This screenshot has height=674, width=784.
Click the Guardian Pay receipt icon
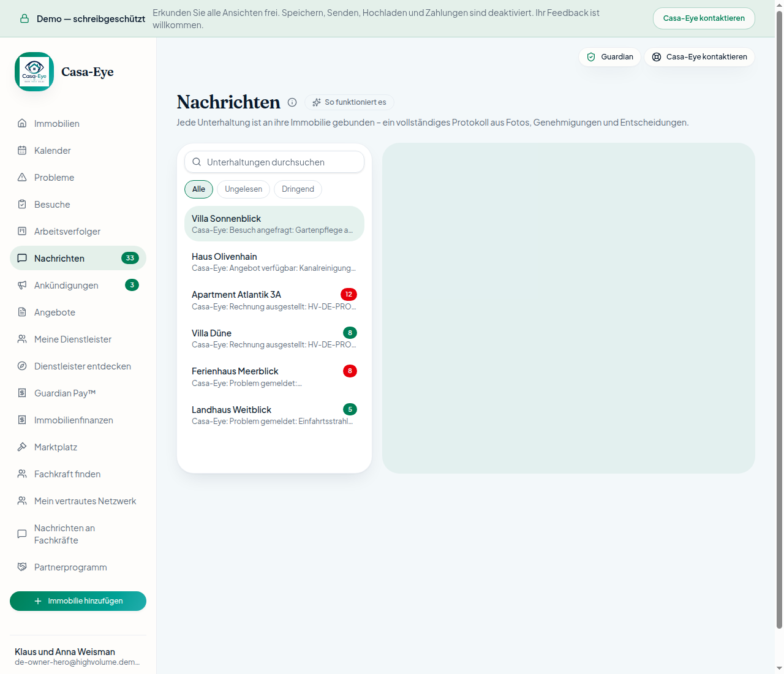(22, 393)
